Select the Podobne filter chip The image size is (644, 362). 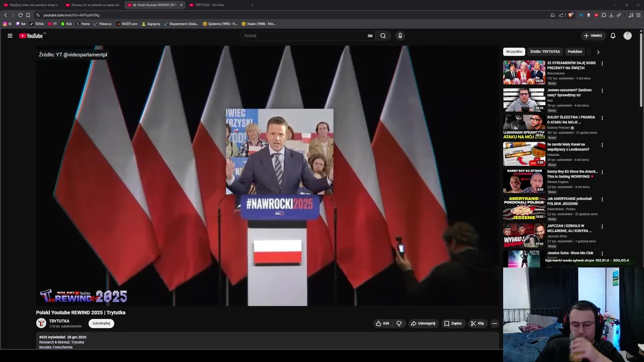click(x=575, y=52)
